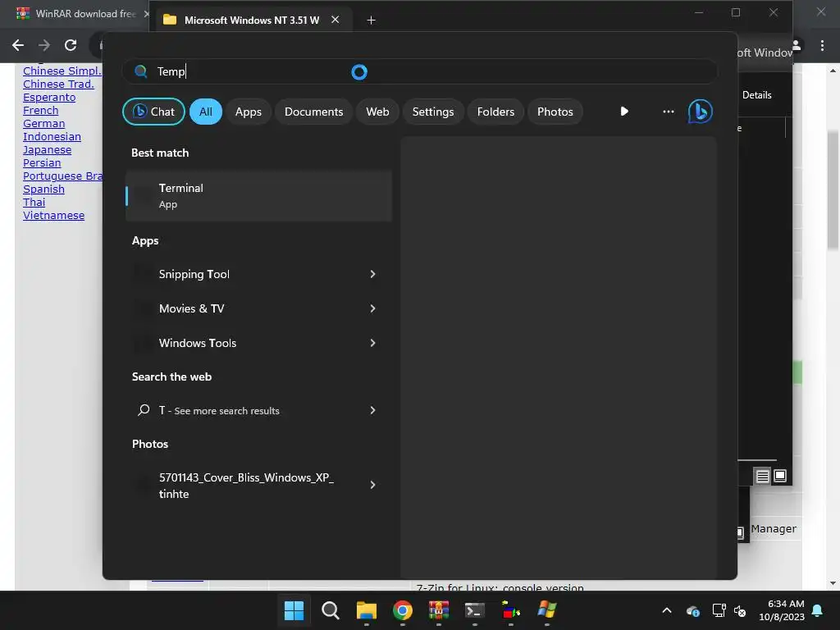Open the Chinese Simpl. language link
This screenshot has width=840, height=630.
[62, 71]
